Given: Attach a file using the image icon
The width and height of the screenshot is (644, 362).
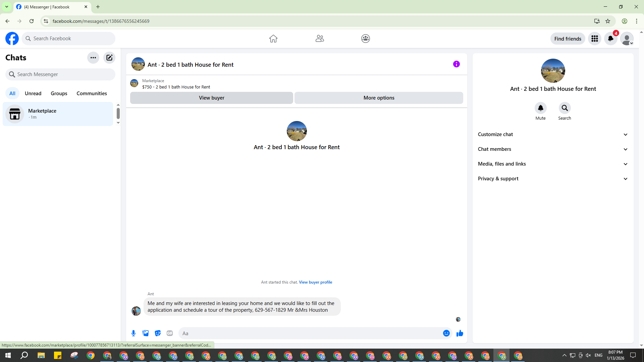Looking at the screenshot, I should [x=146, y=333].
